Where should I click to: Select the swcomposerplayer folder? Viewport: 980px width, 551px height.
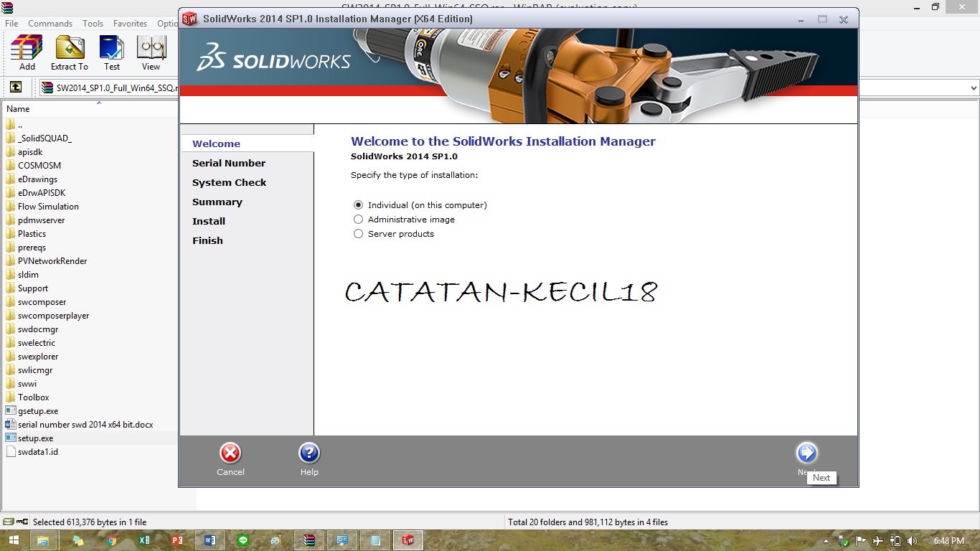(53, 316)
